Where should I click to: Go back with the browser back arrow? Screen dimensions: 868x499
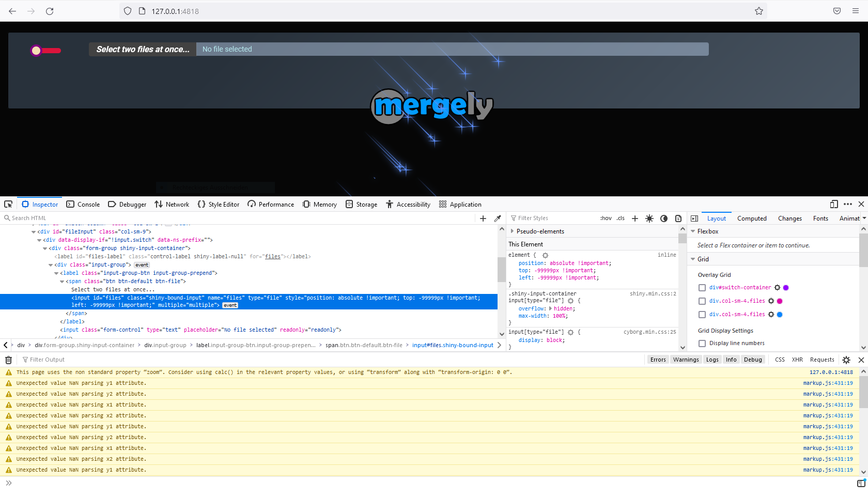(12, 11)
